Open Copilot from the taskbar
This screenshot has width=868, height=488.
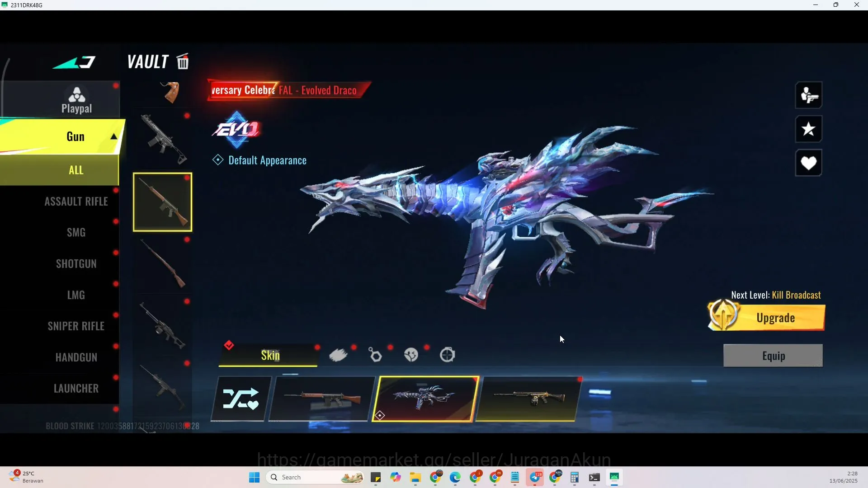point(396,478)
